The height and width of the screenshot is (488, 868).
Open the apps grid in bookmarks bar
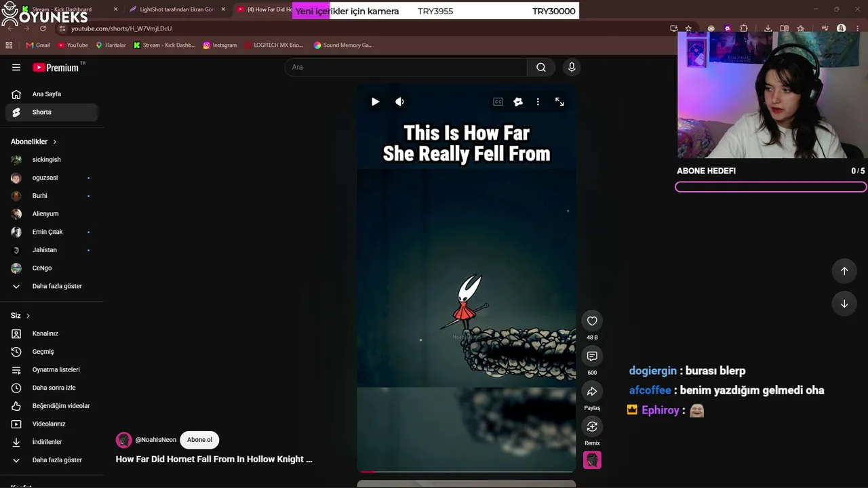pyautogui.click(x=9, y=45)
